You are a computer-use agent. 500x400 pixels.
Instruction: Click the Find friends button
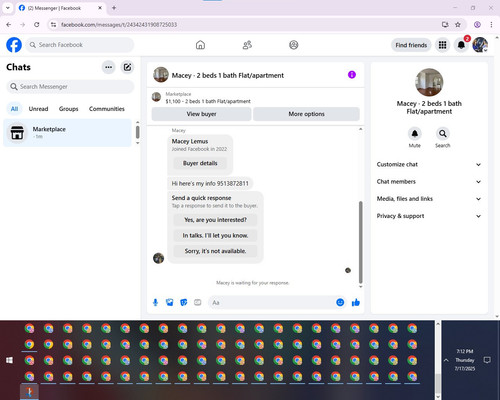click(x=411, y=45)
